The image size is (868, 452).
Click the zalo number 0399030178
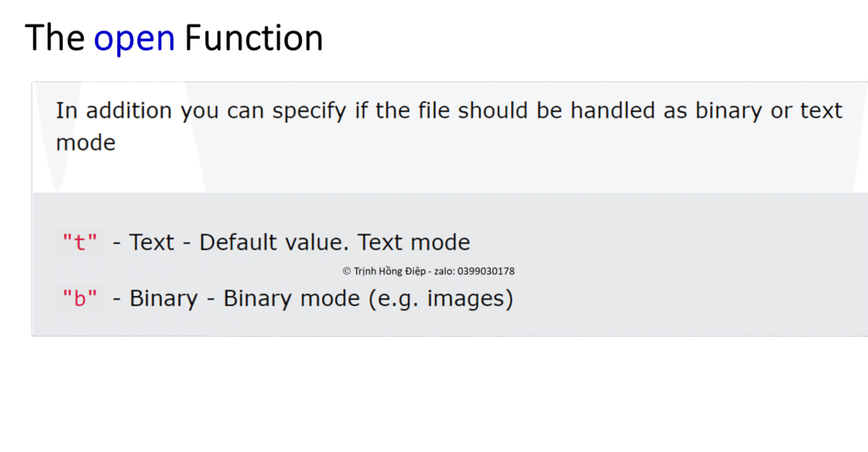(x=486, y=271)
